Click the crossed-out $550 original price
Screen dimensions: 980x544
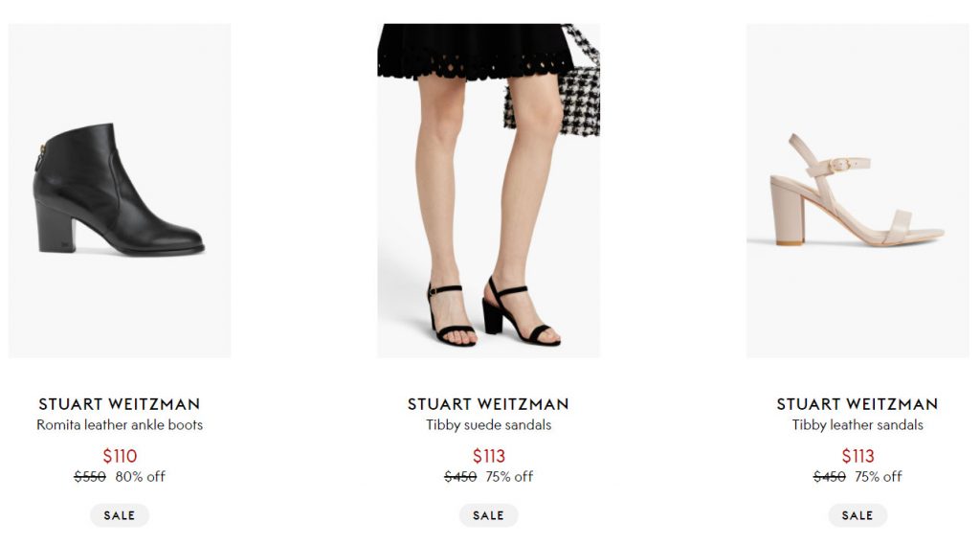pyautogui.click(x=90, y=477)
